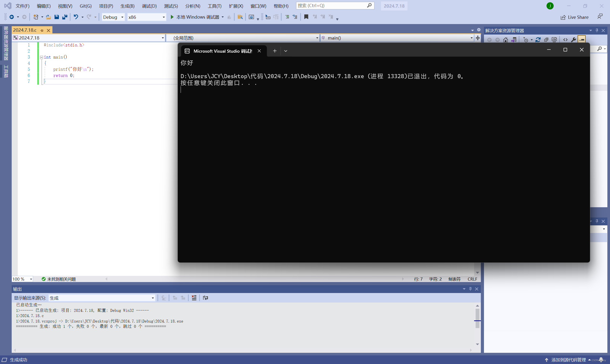Open the output source 生成 dropdown
Image resolution: width=610 pixels, height=364 pixels.
(x=102, y=298)
